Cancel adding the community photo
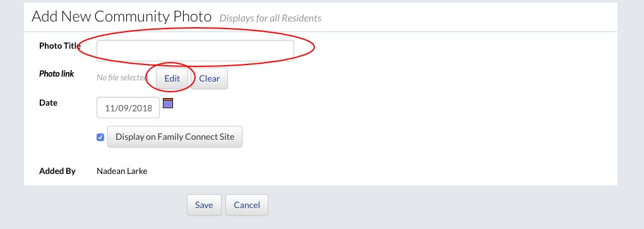 pos(247,205)
